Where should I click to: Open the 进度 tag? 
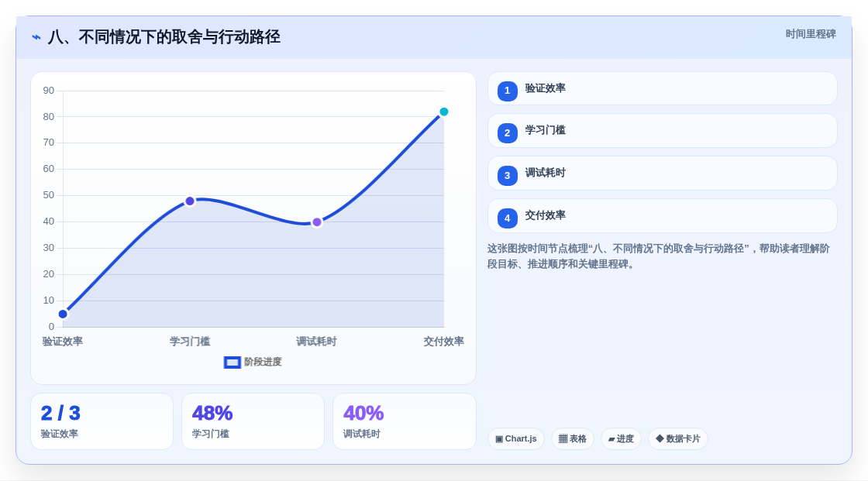(621, 439)
